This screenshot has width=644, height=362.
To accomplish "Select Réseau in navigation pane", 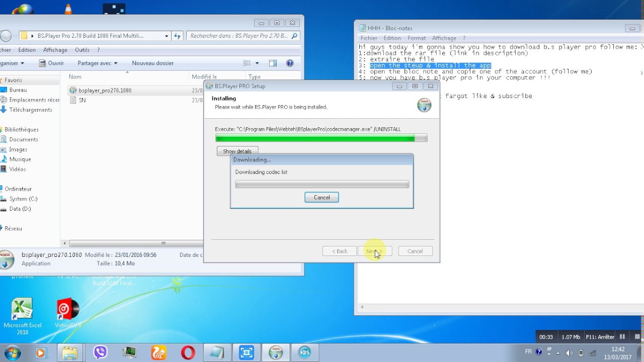I will click(13, 228).
